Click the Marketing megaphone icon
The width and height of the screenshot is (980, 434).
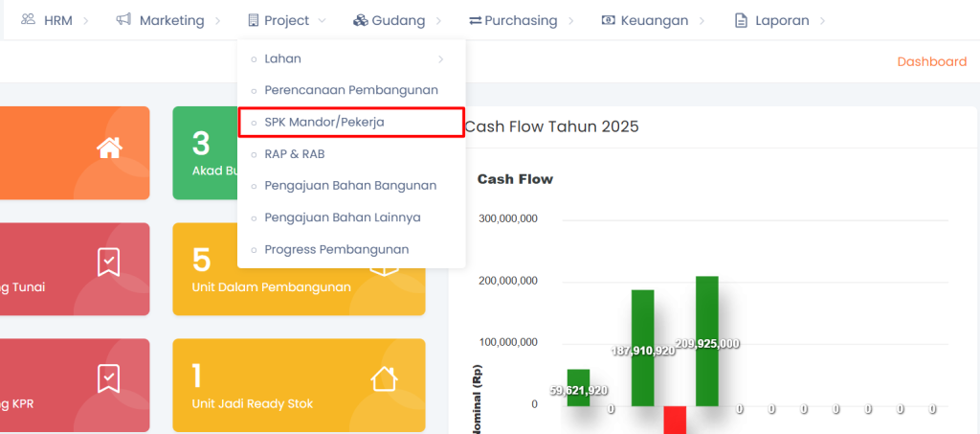tap(122, 20)
